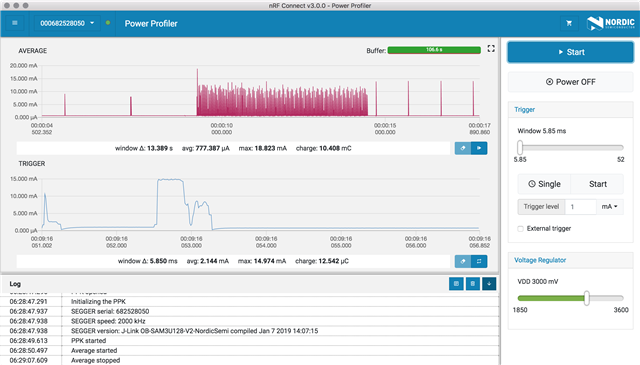Open device selector 000682528050 dropdown
640x365 pixels.
(x=67, y=23)
